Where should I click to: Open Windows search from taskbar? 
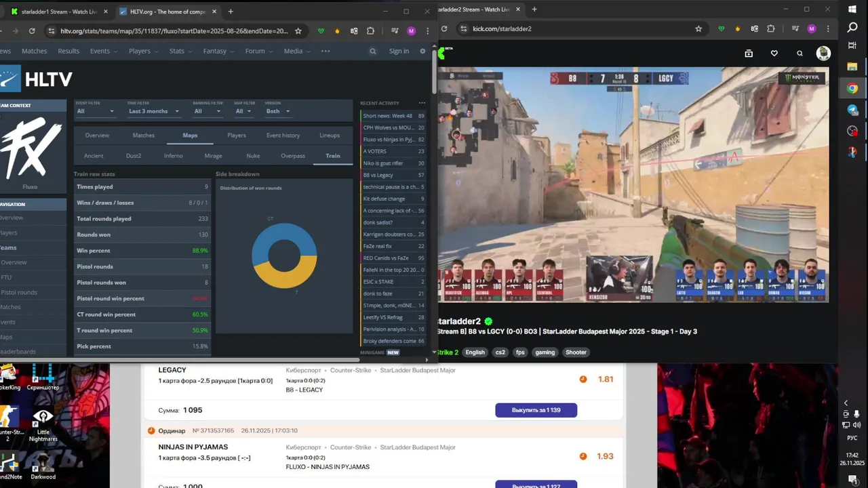[x=852, y=27]
